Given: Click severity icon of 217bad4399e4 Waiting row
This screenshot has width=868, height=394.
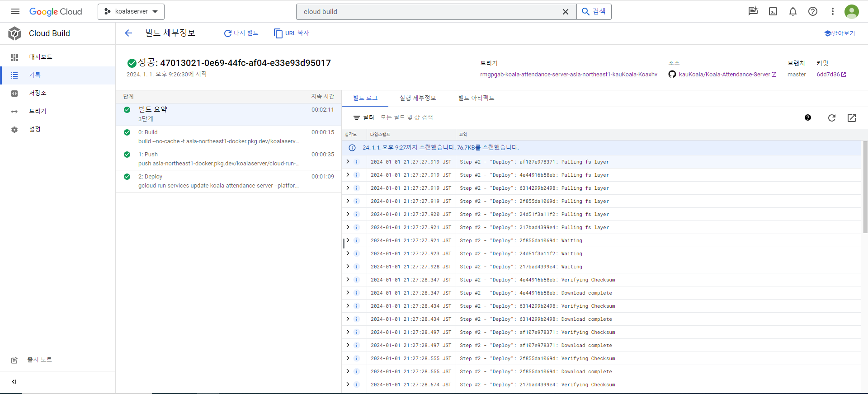Looking at the screenshot, I should point(357,267).
